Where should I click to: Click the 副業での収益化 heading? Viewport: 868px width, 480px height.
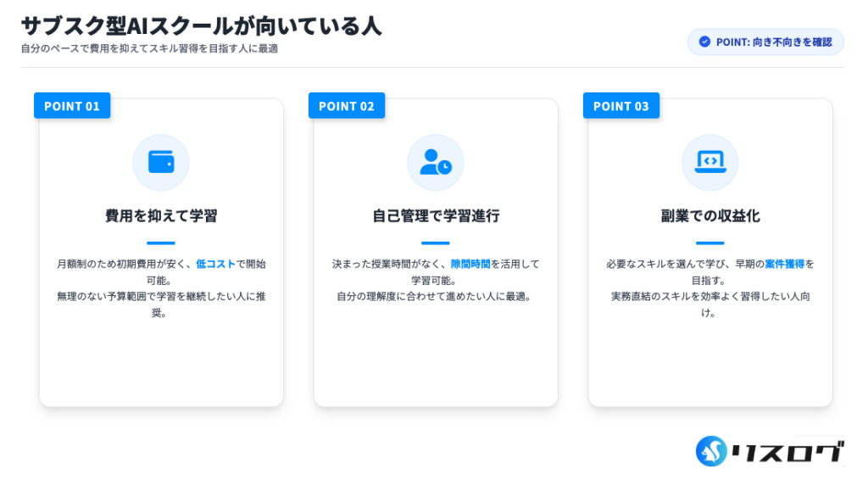710,215
